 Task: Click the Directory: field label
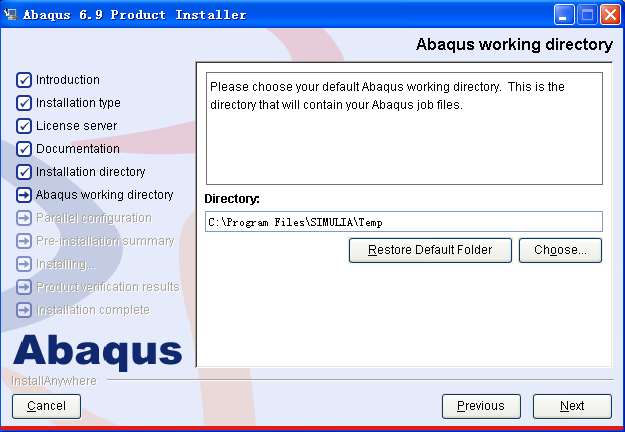point(232,198)
